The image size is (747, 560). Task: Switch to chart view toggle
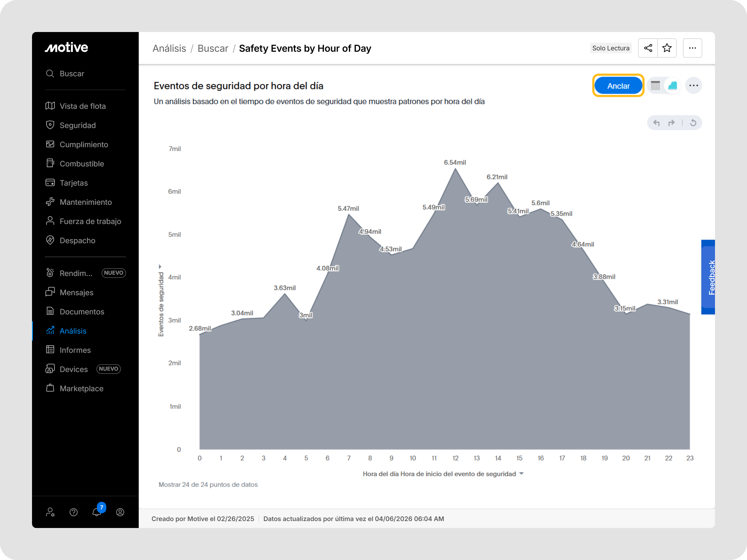click(672, 86)
